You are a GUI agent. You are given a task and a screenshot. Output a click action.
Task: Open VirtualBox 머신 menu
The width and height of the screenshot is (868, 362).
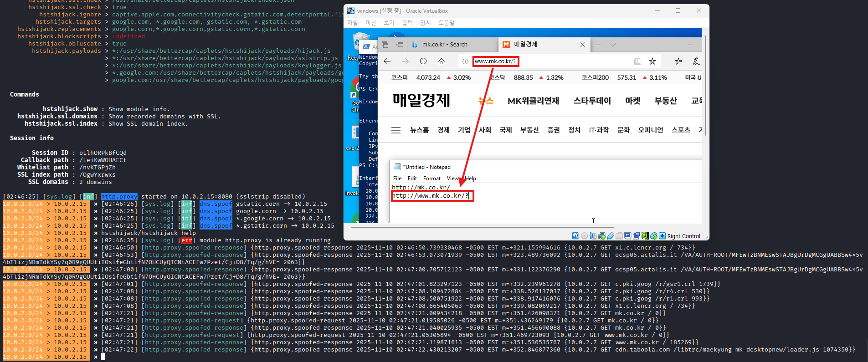pyautogui.click(x=371, y=23)
